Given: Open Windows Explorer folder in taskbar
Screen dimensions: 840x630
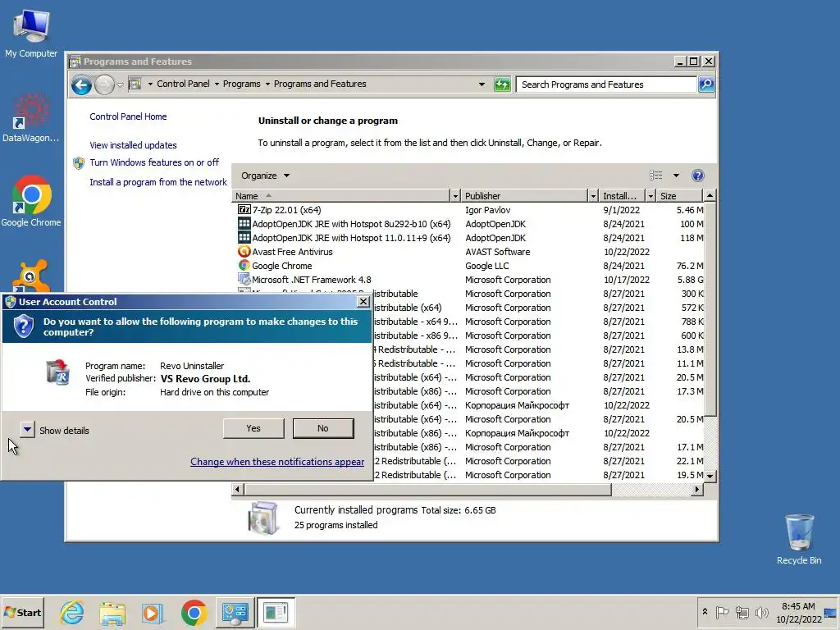Looking at the screenshot, I should (112, 612).
